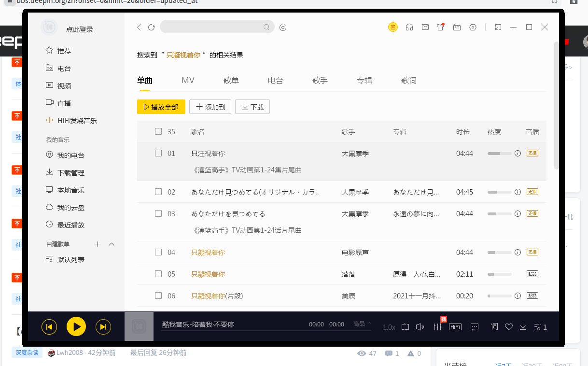The image size is (588, 366).
Task: Open the FM radio icon in top bar
Action: 457,28
